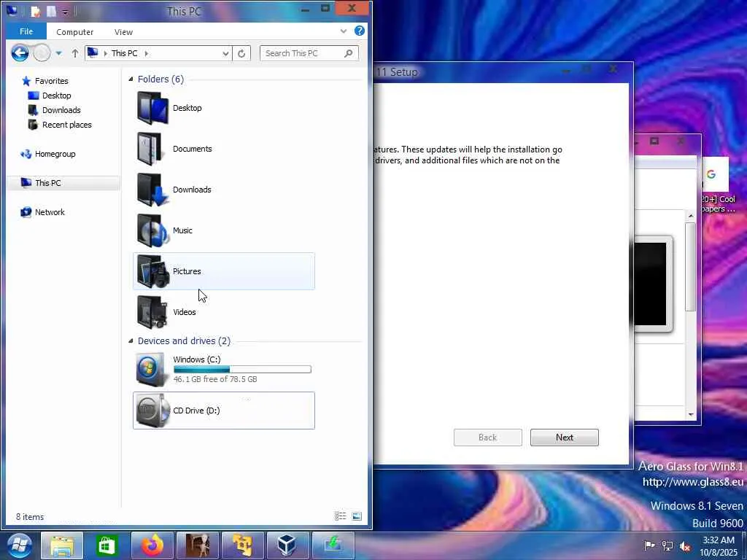Screen dimensions: 747x560
Task: Open File Explorer from the taskbar
Action: pyautogui.click(x=62, y=545)
